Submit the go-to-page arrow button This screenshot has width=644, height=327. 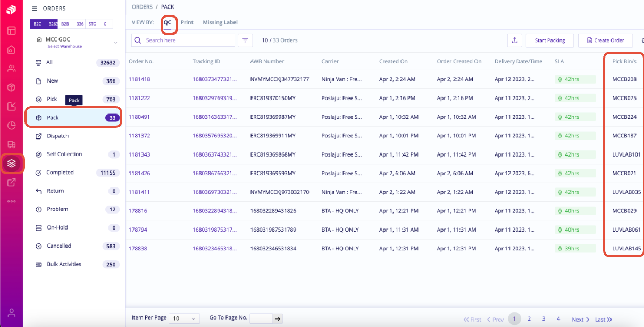pyautogui.click(x=277, y=318)
